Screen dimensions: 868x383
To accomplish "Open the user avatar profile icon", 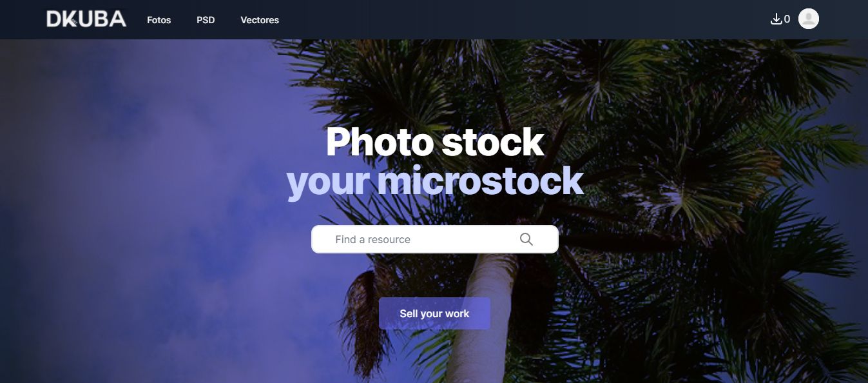I will coord(809,19).
